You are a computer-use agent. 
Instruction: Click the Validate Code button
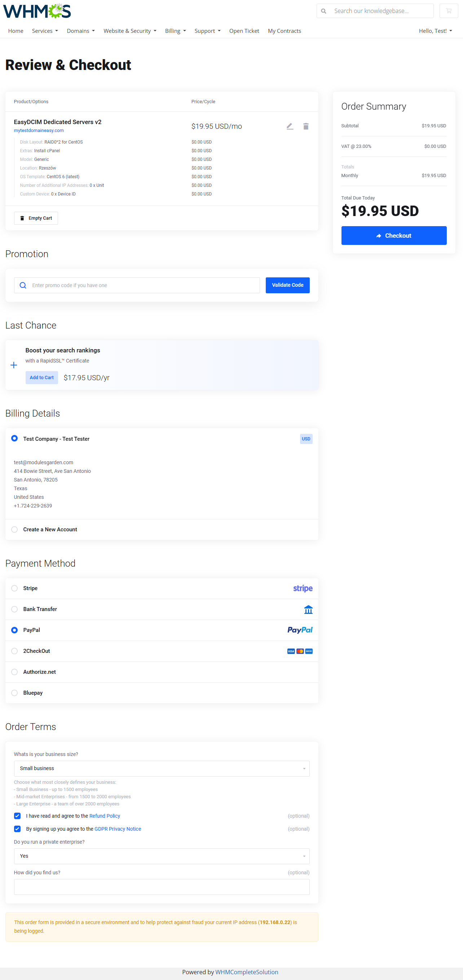[287, 285]
